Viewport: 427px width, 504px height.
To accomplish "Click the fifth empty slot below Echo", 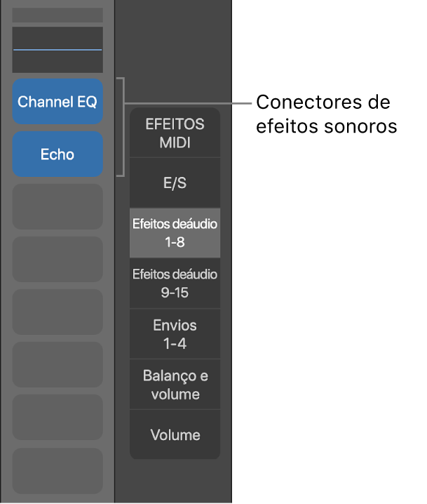I will click(x=57, y=417).
